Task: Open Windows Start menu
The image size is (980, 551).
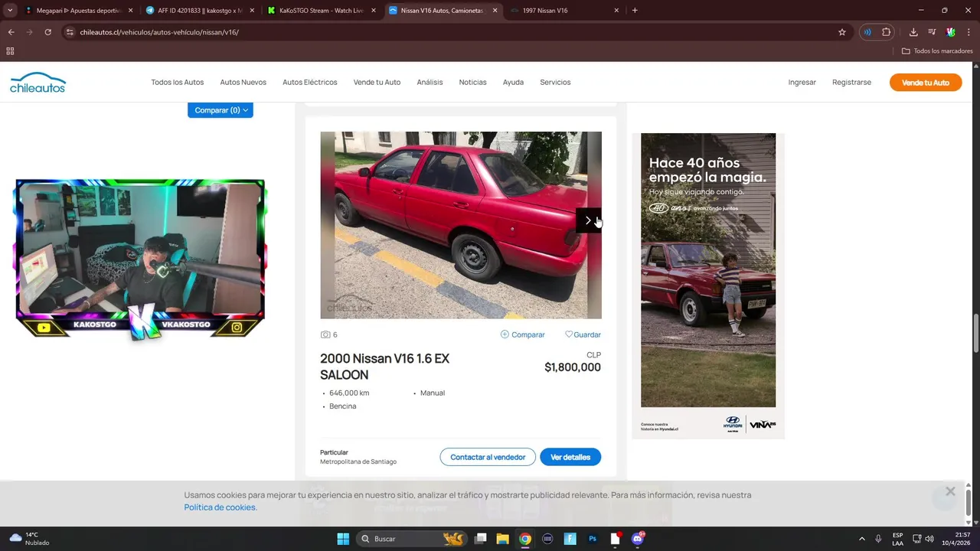Action: click(343, 539)
